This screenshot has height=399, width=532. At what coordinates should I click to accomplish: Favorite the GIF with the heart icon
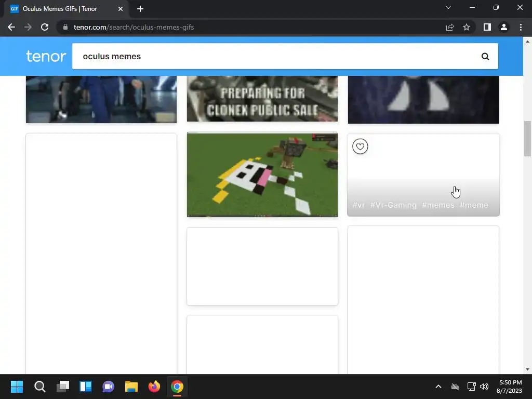(360, 147)
